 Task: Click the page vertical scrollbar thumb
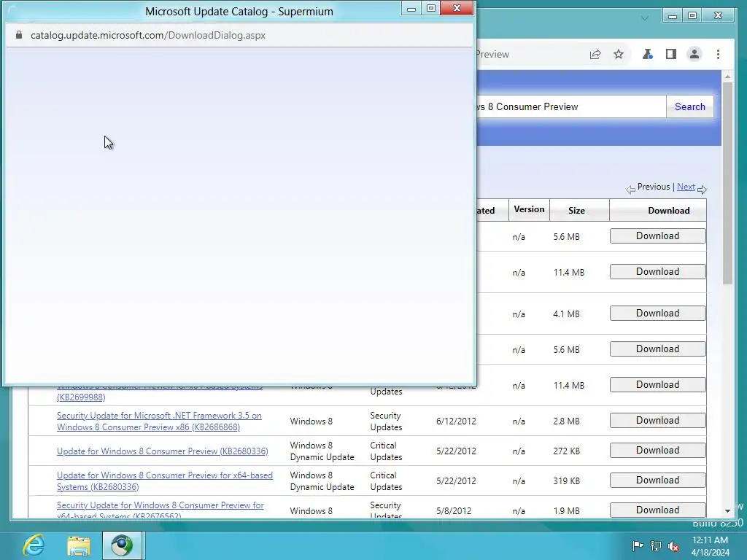(x=727, y=183)
